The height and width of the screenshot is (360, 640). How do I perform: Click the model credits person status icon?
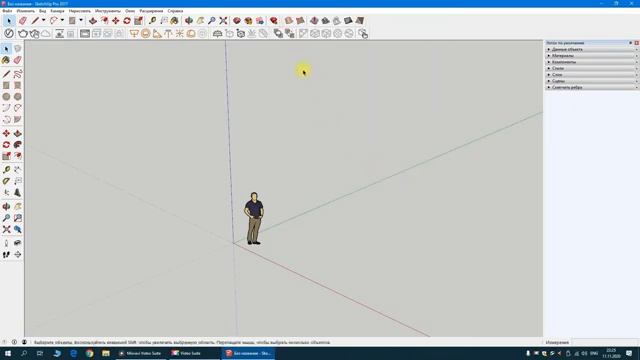point(24,342)
